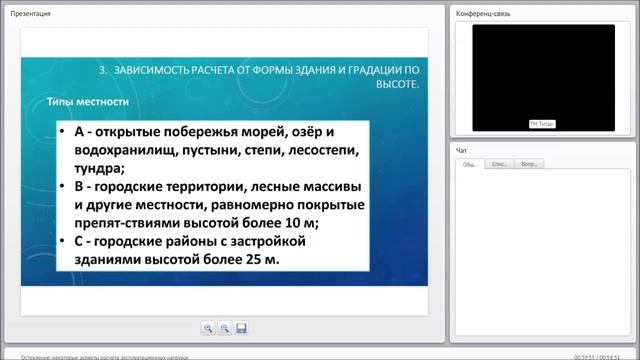Click the bullet 'С - городские районы с застройкой'
The height and width of the screenshot is (360, 640).
[190, 250]
